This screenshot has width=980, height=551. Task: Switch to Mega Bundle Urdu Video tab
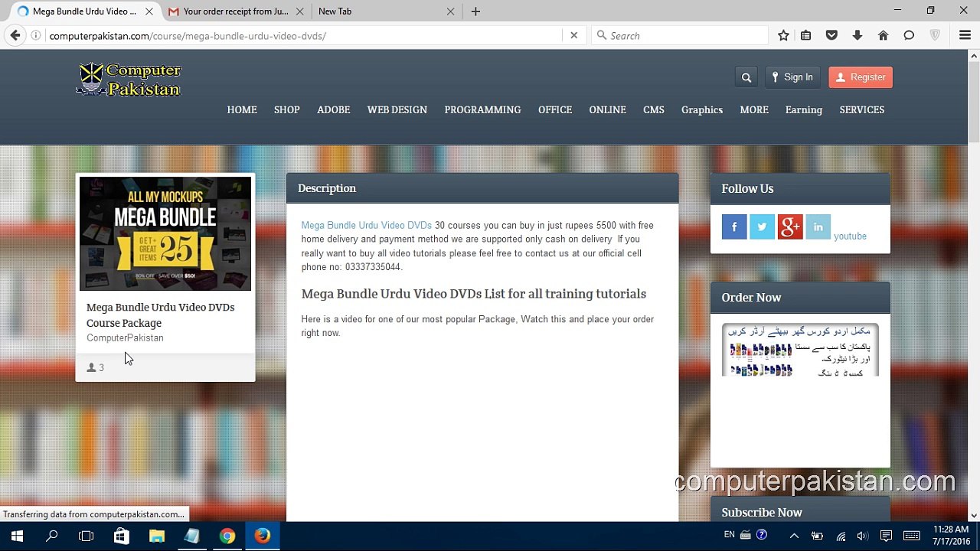[84, 11]
